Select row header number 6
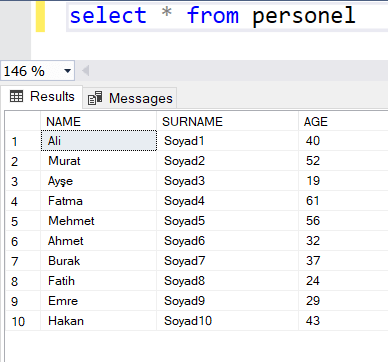Viewport: 388px width, 362px height. [23, 241]
